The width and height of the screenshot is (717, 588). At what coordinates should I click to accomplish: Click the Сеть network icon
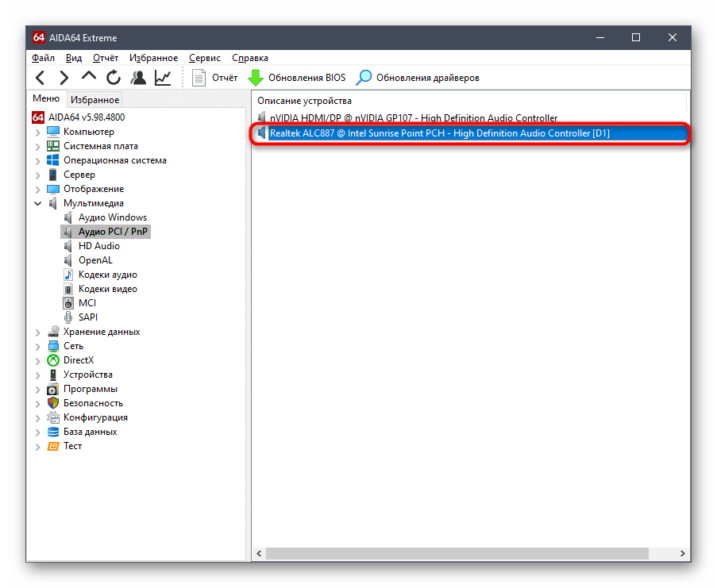point(53,346)
